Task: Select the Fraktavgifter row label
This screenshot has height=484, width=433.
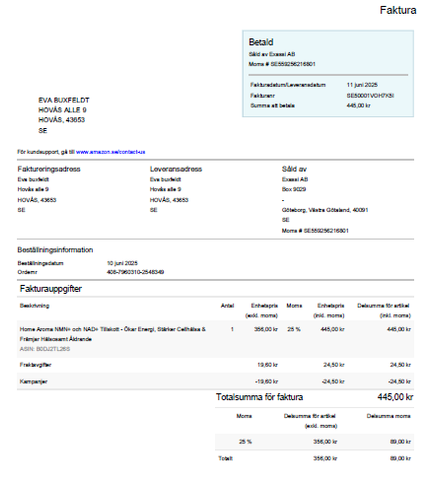Action: tap(35, 365)
